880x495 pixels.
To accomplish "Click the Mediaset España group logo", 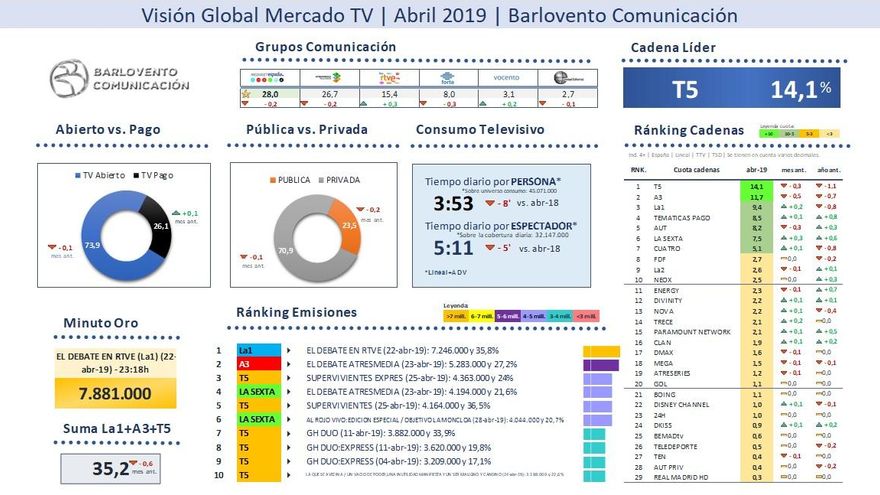I will tap(269, 77).
